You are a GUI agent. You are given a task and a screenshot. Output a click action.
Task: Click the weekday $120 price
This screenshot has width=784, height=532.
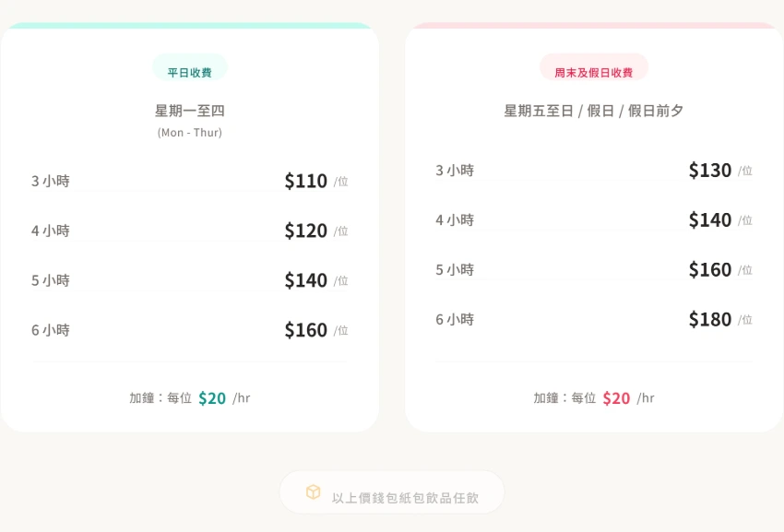tap(305, 231)
